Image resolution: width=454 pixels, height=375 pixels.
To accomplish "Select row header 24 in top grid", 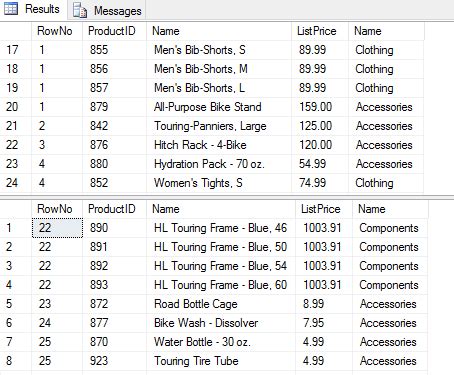I will pos(16,183).
